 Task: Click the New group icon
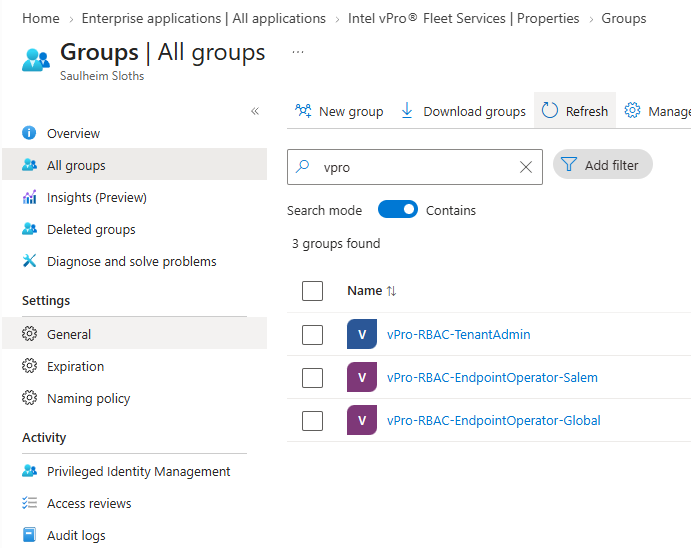[x=303, y=111]
